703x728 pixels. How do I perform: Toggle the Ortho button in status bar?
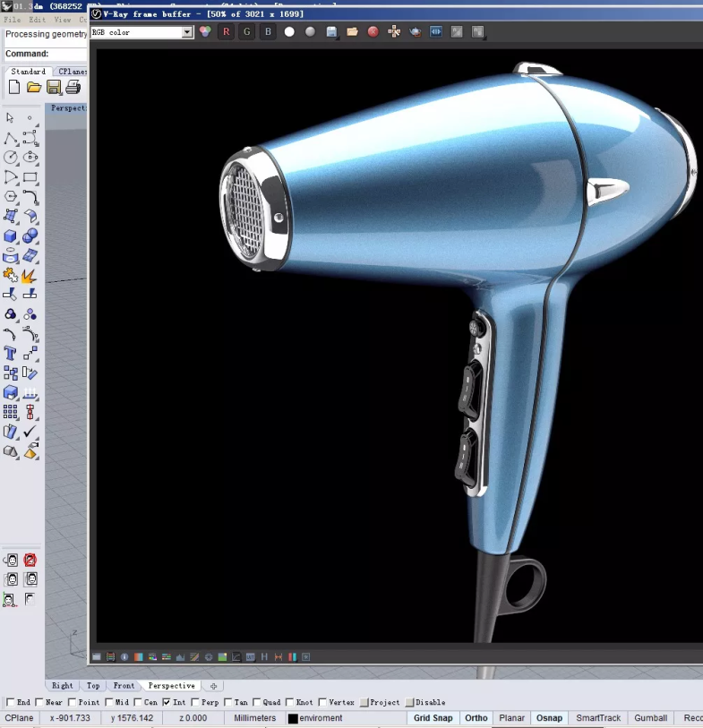pyautogui.click(x=476, y=718)
